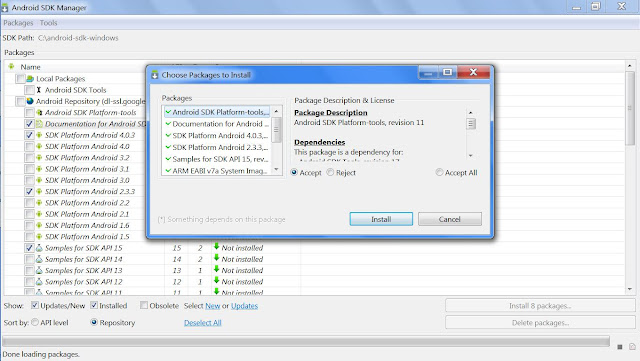Screen dimensions: 640x361
Task: Click the Delete packages button
Action: (540, 323)
